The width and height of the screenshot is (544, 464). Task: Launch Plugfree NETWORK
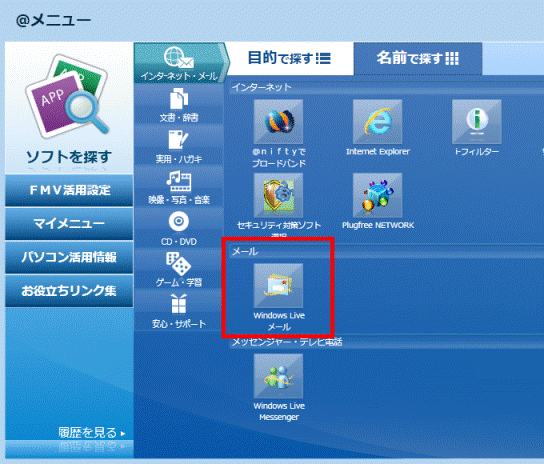click(377, 195)
